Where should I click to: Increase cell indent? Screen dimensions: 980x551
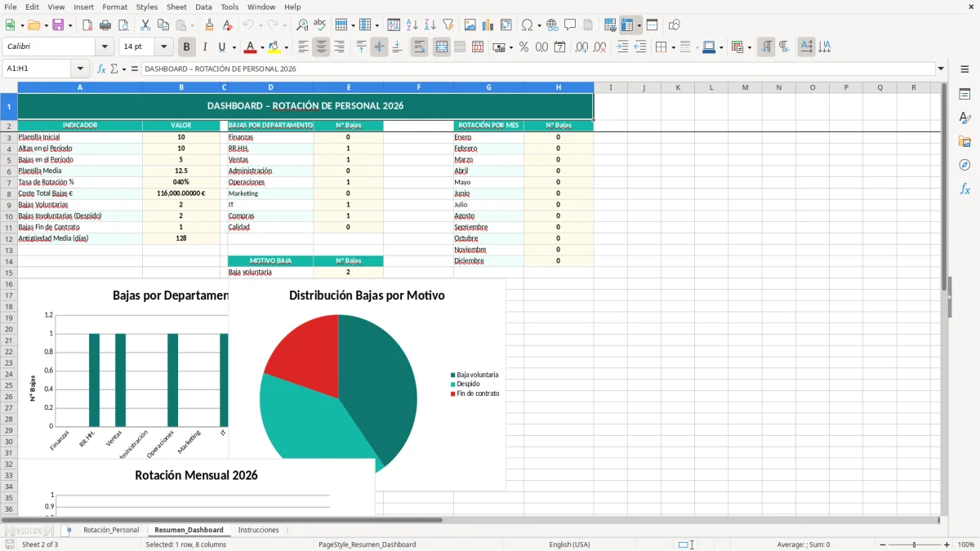coord(622,47)
